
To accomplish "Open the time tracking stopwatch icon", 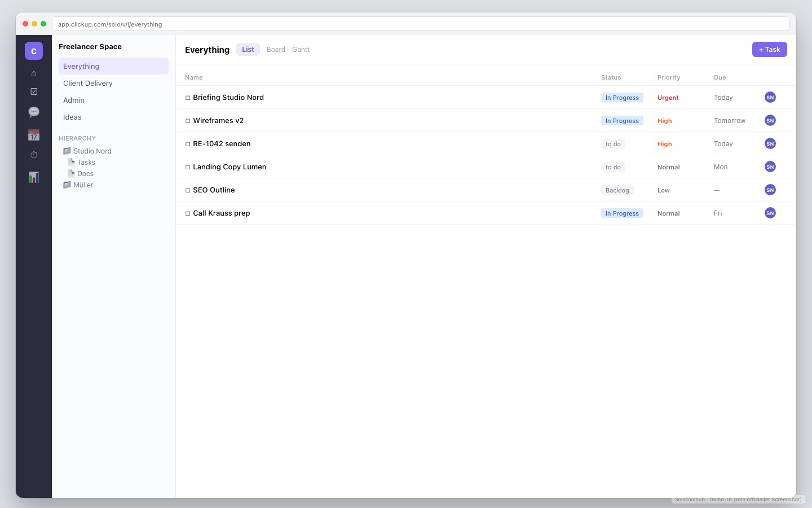I will tap(34, 155).
